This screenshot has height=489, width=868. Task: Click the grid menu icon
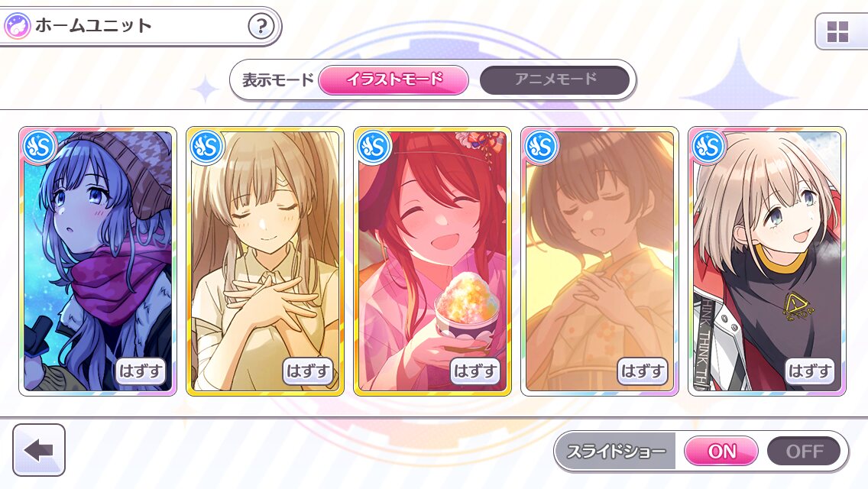837,31
